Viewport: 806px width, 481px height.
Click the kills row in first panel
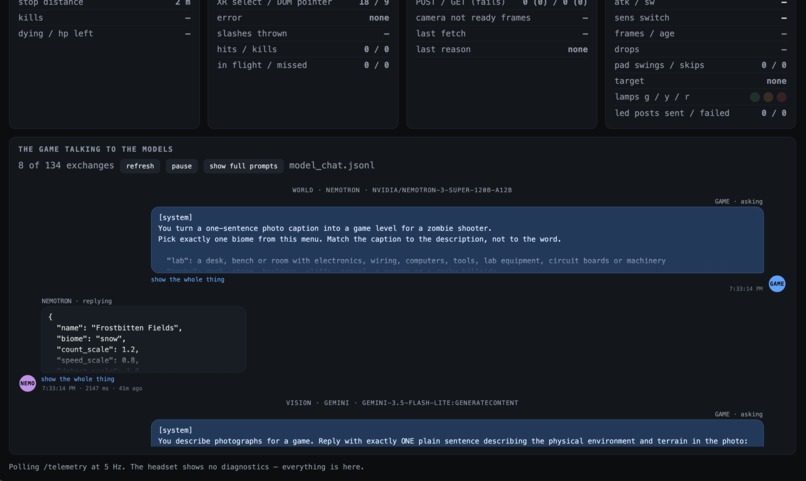(104, 17)
